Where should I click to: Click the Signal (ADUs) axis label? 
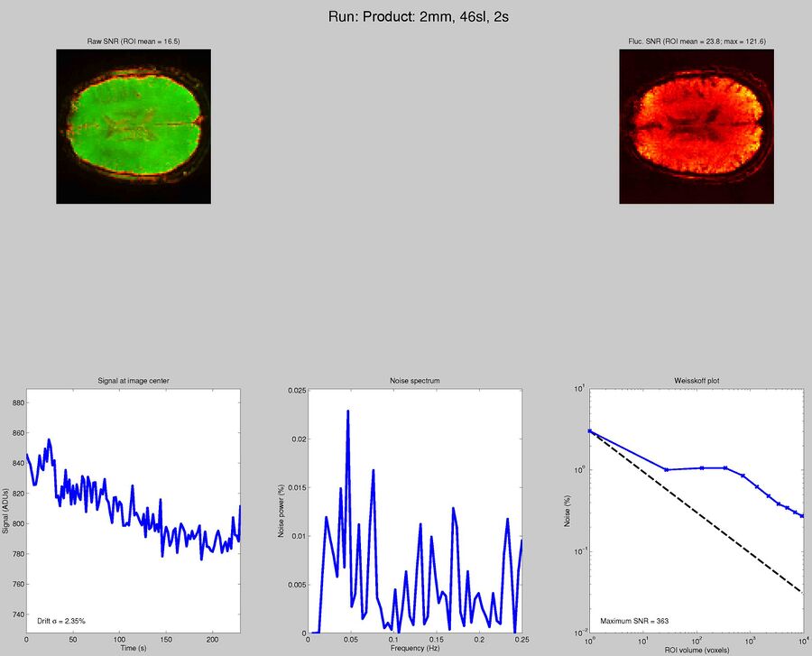coord(7,510)
